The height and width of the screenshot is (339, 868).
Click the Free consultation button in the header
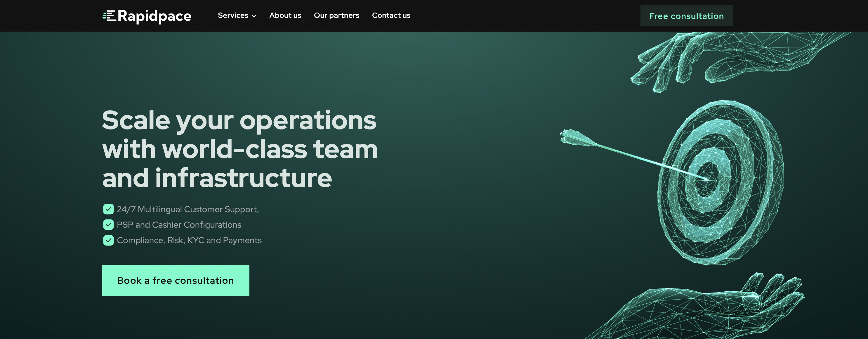(x=686, y=15)
